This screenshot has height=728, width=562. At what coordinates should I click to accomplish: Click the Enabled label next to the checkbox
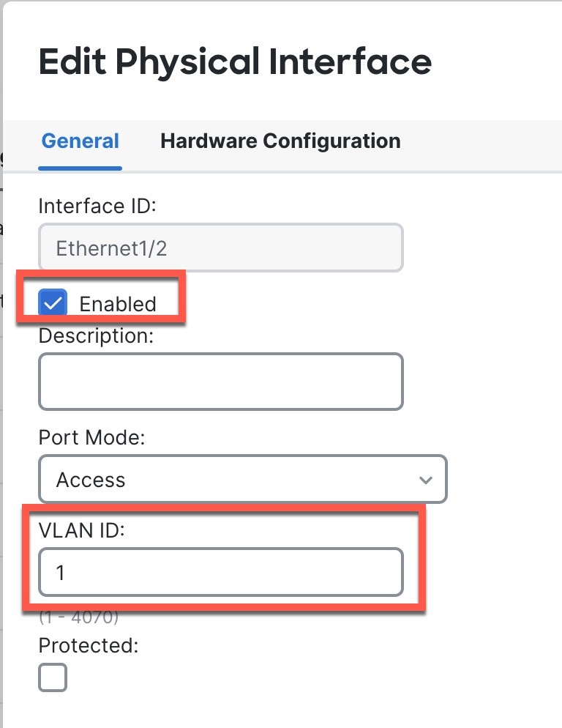pyautogui.click(x=118, y=303)
